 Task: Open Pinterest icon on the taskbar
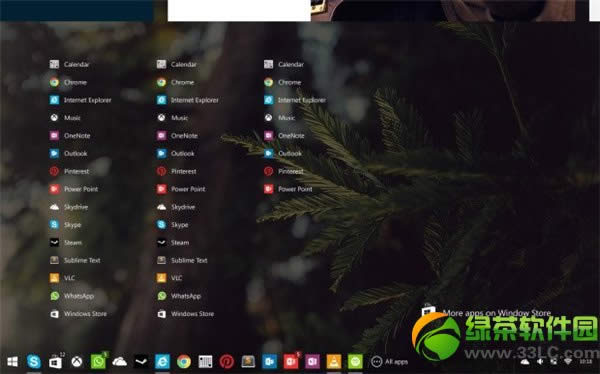(227, 361)
